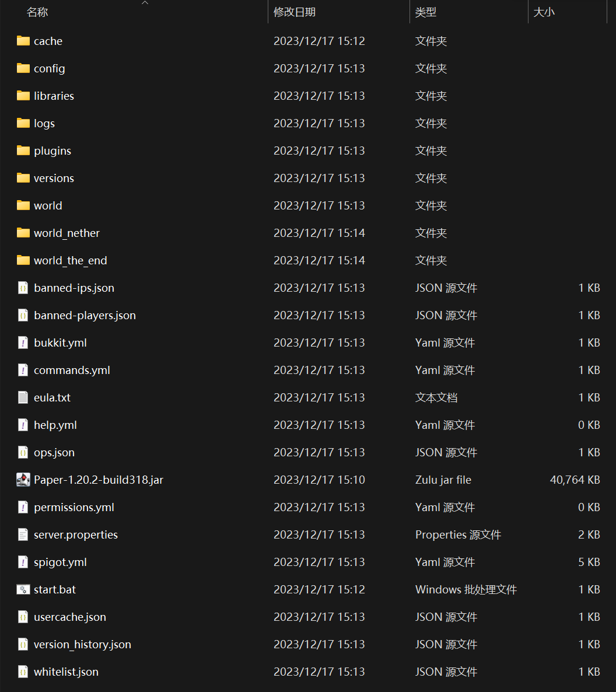Select the modified date of world_nether
Image resolution: width=616 pixels, height=692 pixels.
click(x=319, y=233)
